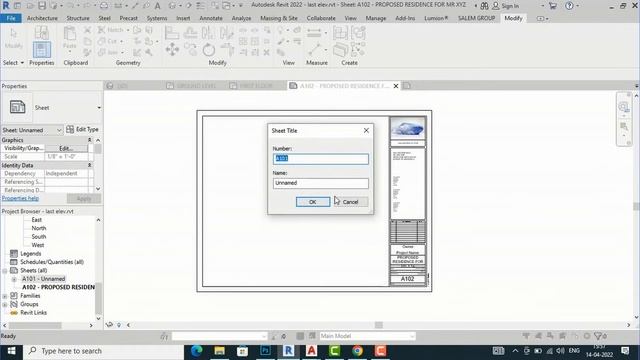Screen dimensions: 640x360
Task: Switch to the Annotate ribbon tab
Action: pos(211,18)
